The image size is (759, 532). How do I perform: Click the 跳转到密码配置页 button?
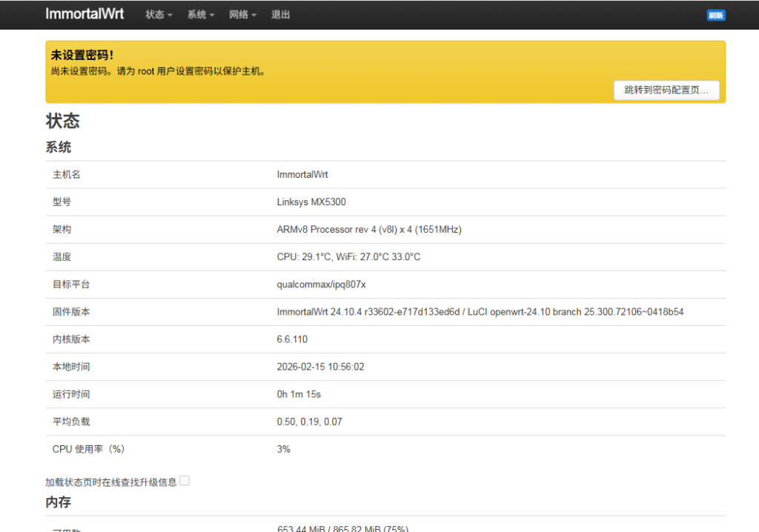(x=666, y=90)
